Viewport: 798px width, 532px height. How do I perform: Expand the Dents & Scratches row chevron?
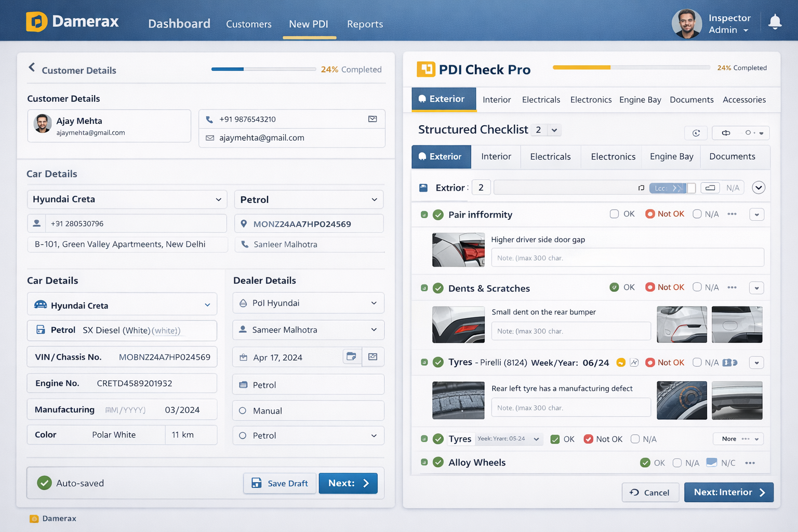click(757, 287)
